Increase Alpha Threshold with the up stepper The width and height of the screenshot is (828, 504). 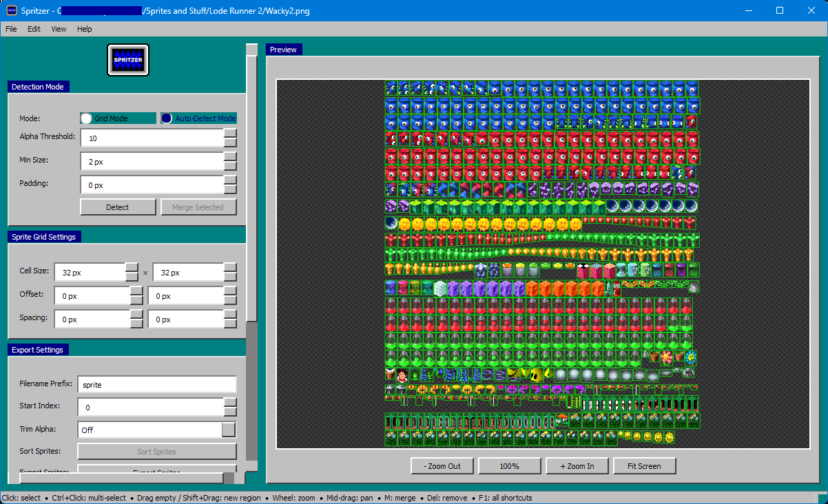click(230, 133)
